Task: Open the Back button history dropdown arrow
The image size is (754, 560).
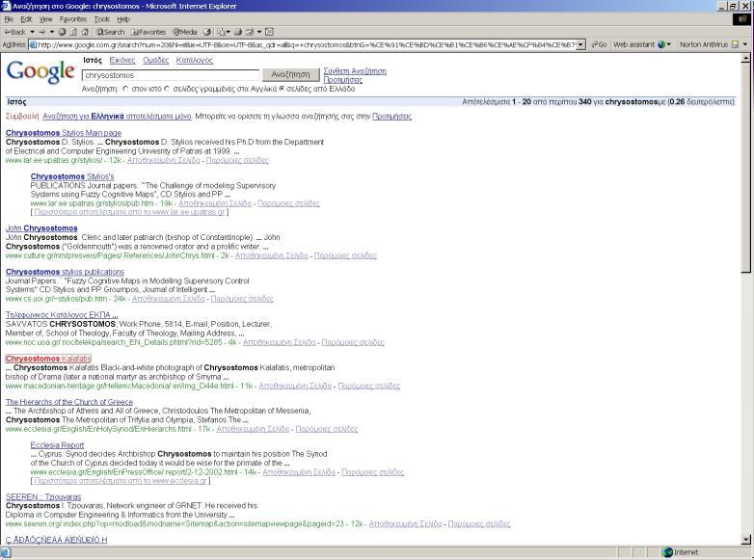Action: coord(32,32)
